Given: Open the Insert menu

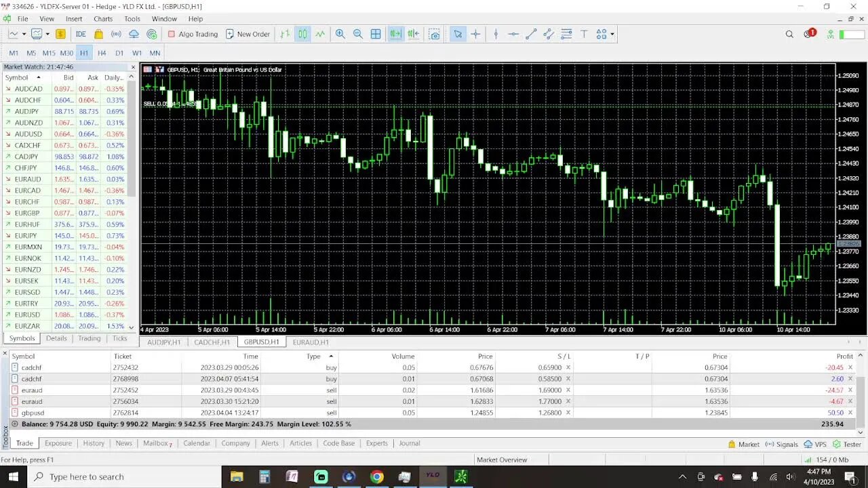Looking at the screenshot, I should pos(74,19).
